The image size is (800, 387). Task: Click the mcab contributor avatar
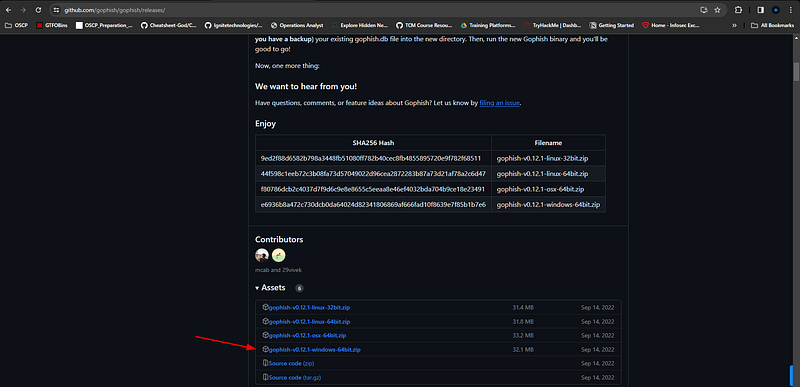[x=262, y=255]
